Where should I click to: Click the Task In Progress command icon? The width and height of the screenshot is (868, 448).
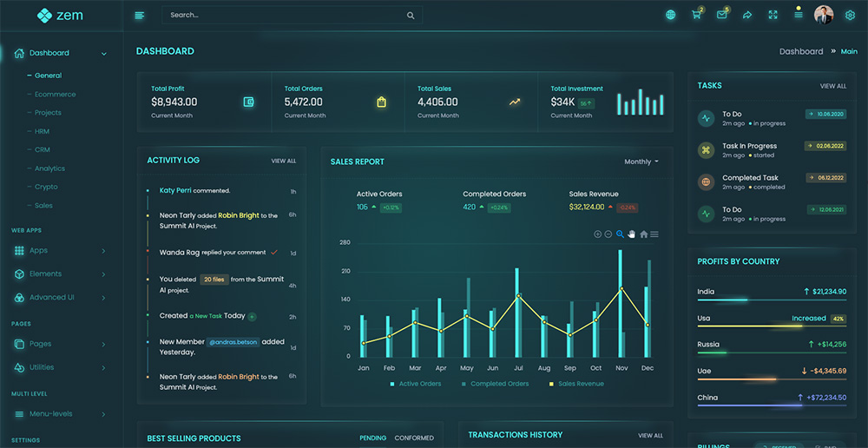pos(706,150)
